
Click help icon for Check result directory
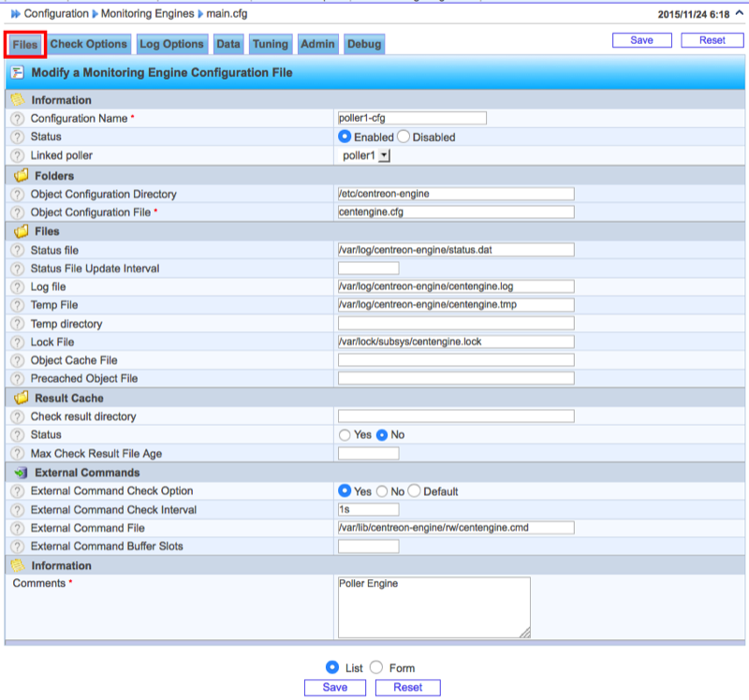pyautogui.click(x=17, y=416)
